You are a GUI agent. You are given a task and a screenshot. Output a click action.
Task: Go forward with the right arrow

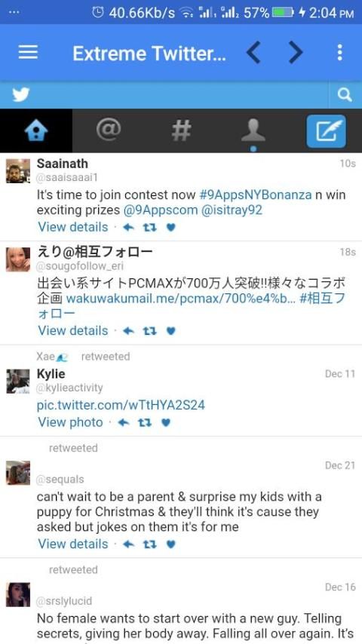coord(296,53)
